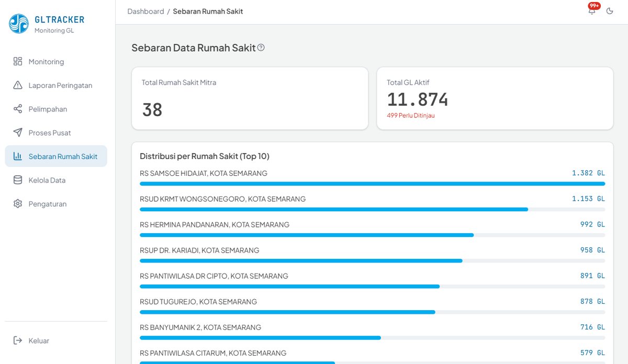The width and height of the screenshot is (628, 364).
Task: Click the Sebaran Data Rumah Sakit page heading
Action: pyautogui.click(x=194, y=48)
